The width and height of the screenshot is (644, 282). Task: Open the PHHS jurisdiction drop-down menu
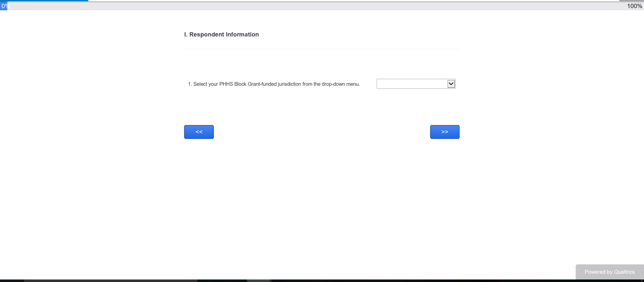tap(416, 84)
